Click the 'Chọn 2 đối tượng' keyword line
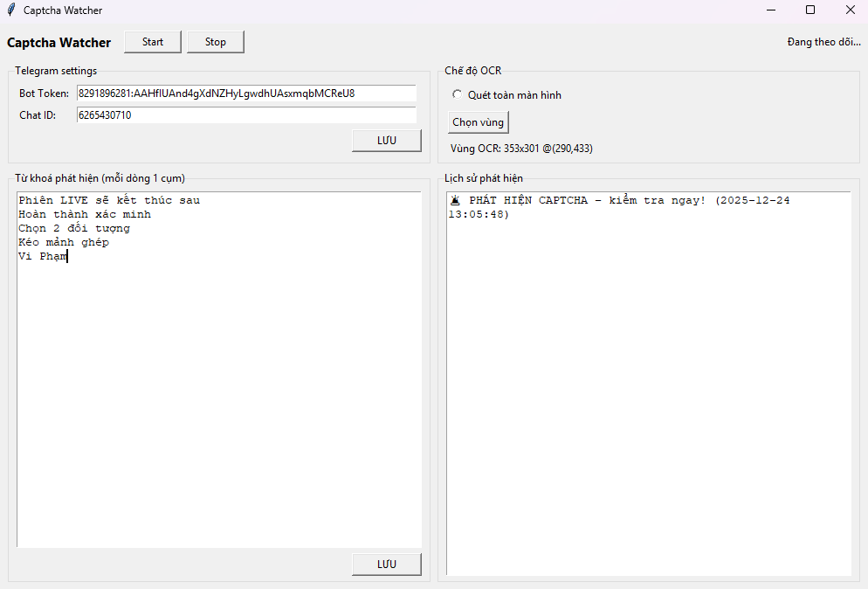The height and width of the screenshot is (589, 868). (x=74, y=228)
